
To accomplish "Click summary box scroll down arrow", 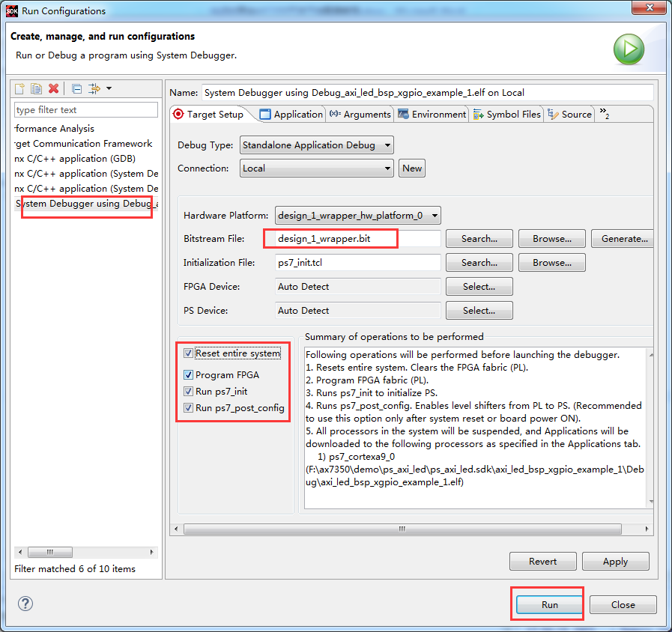I will 651,501.
